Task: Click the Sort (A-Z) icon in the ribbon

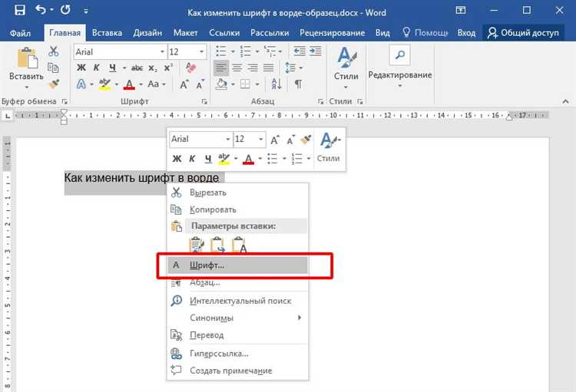Action: 276,84
